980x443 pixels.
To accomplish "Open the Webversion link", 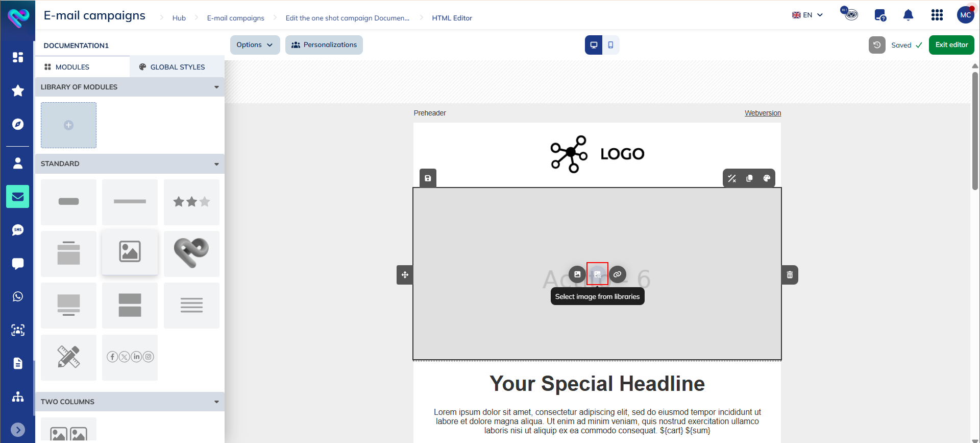I will click(763, 113).
